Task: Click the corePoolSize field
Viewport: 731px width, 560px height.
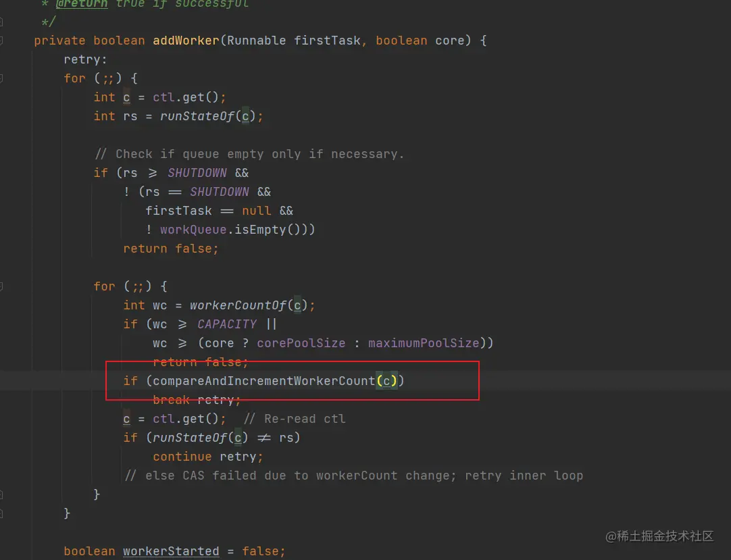Action: point(301,343)
